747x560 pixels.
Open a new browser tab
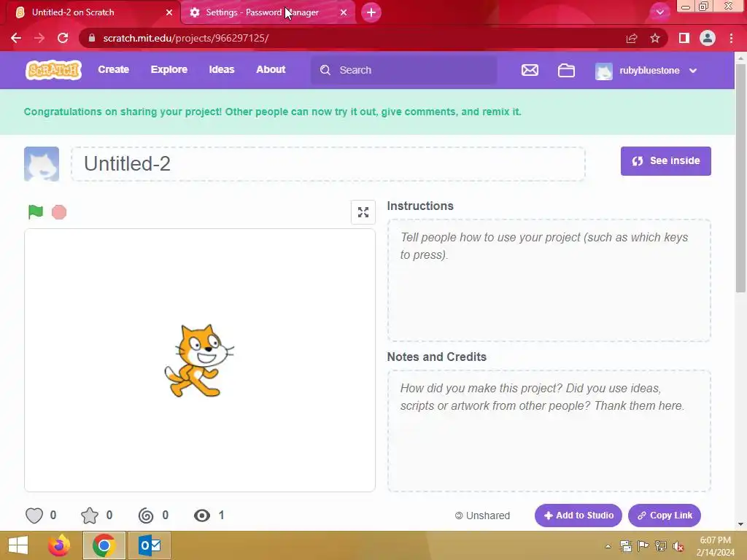[x=371, y=12]
